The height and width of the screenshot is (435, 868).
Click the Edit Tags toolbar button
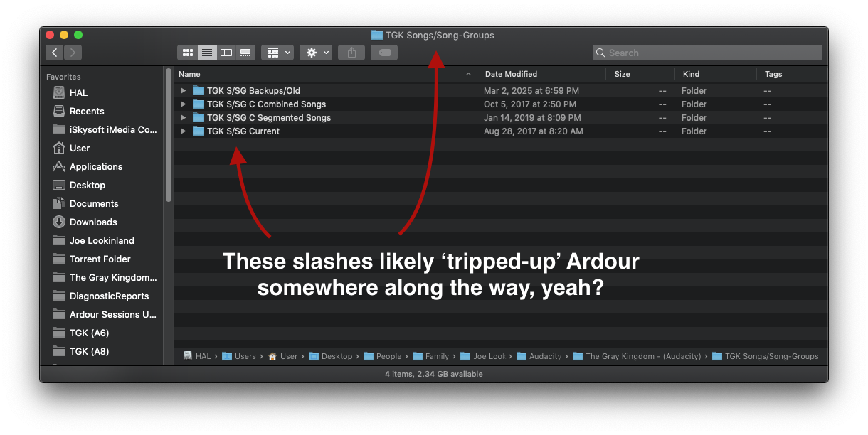384,53
